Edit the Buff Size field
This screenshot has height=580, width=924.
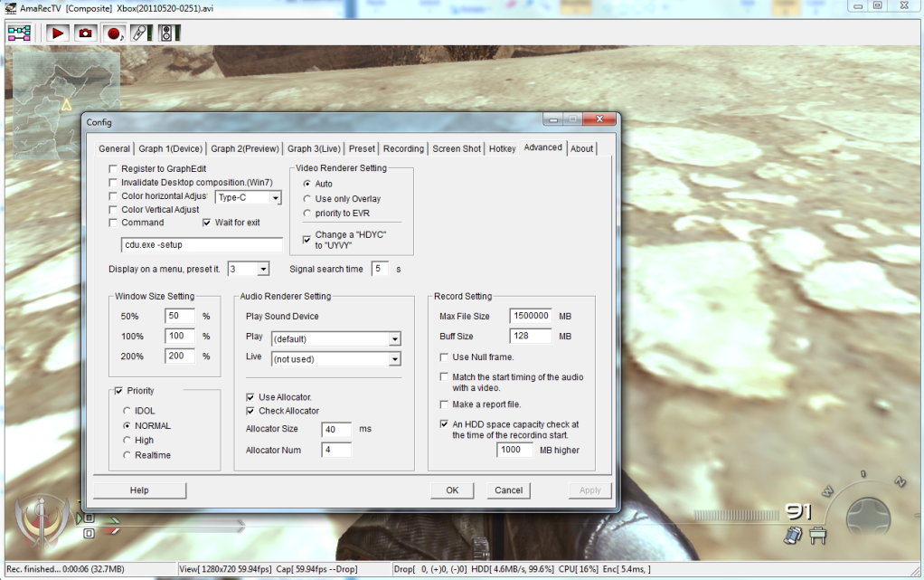[531, 337]
